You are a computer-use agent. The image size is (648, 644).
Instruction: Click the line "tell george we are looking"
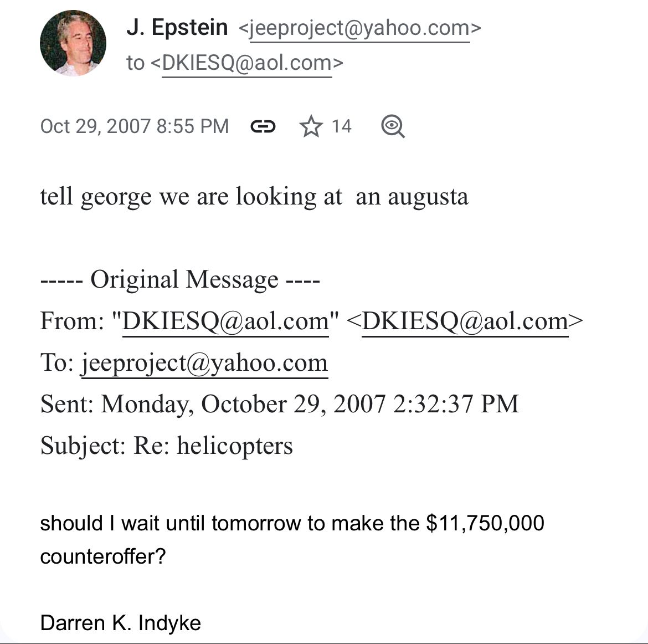(254, 197)
